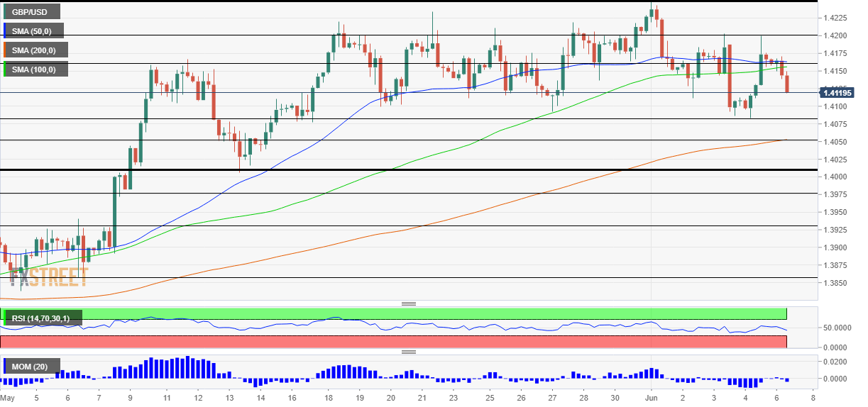Click the 1.4225 price axis label
Viewport: 868px width, 407px height.
click(x=840, y=18)
